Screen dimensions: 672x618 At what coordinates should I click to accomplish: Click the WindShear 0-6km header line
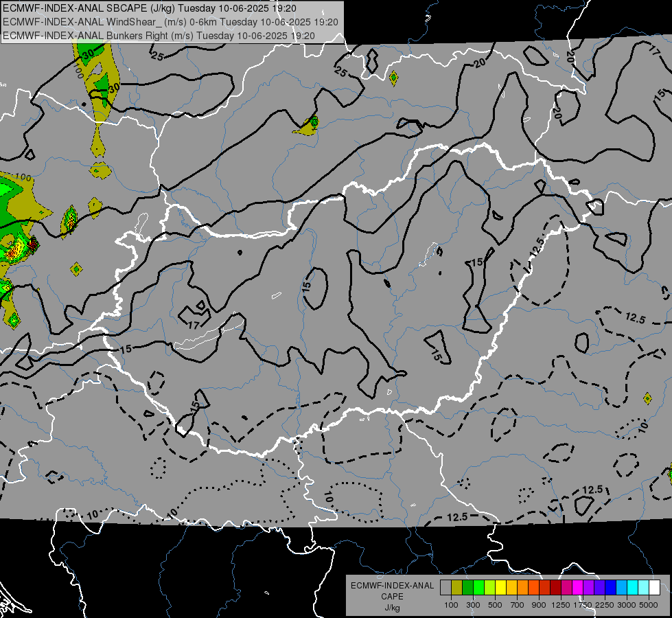[x=170, y=22]
